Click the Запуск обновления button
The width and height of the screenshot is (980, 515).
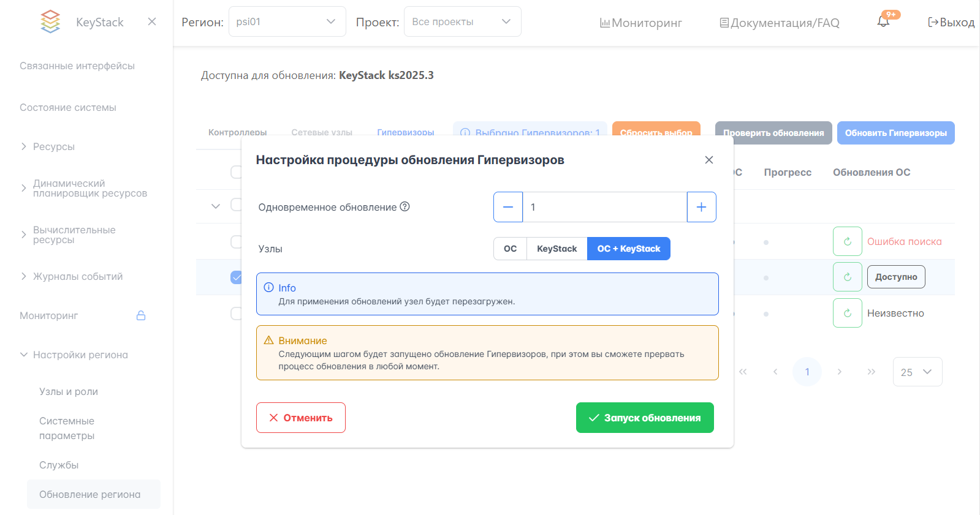[645, 418]
